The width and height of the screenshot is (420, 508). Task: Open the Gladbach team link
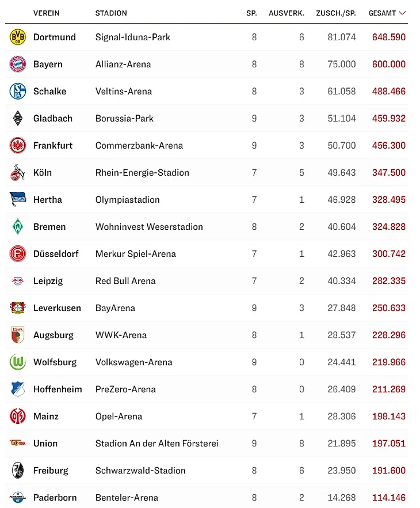[53, 119]
